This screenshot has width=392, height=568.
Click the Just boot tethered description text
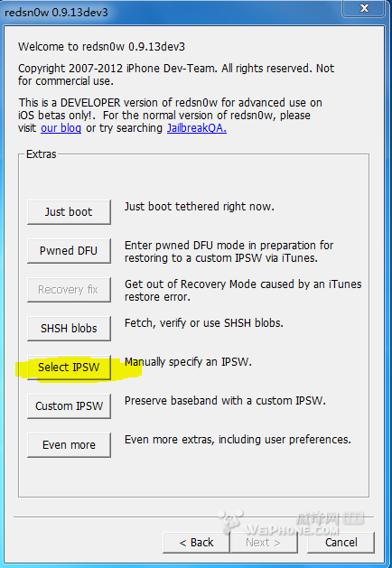(x=200, y=207)
